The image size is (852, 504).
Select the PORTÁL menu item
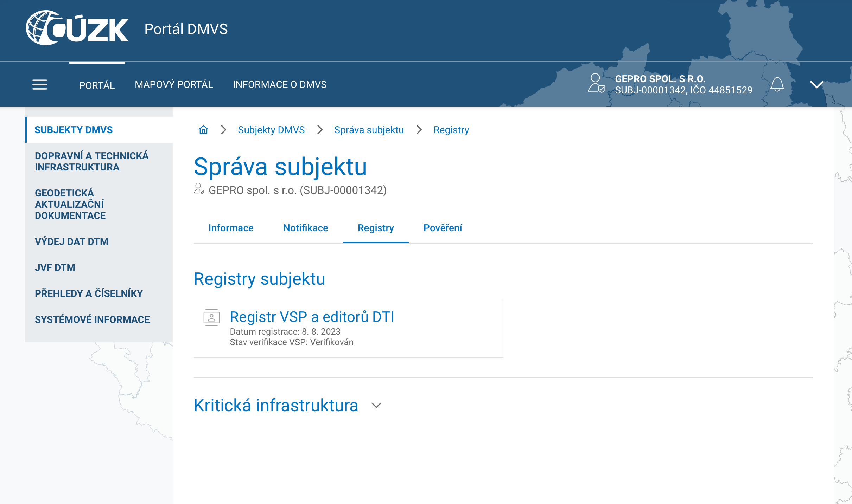tap(97, 85)
